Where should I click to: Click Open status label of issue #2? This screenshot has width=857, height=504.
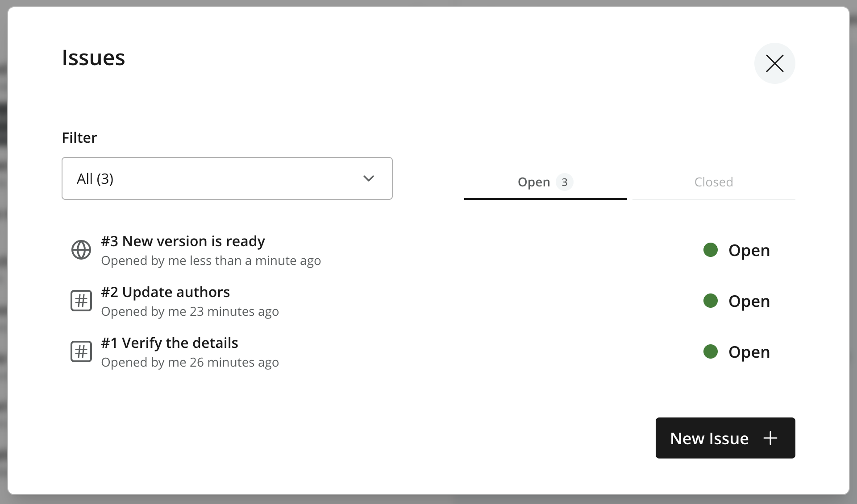[749, 302]
